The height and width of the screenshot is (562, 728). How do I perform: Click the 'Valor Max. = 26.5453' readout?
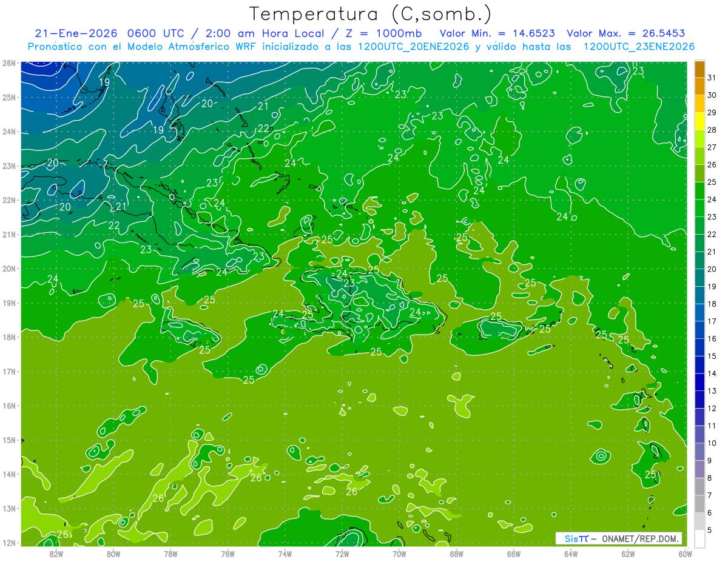tap(625, 33)
